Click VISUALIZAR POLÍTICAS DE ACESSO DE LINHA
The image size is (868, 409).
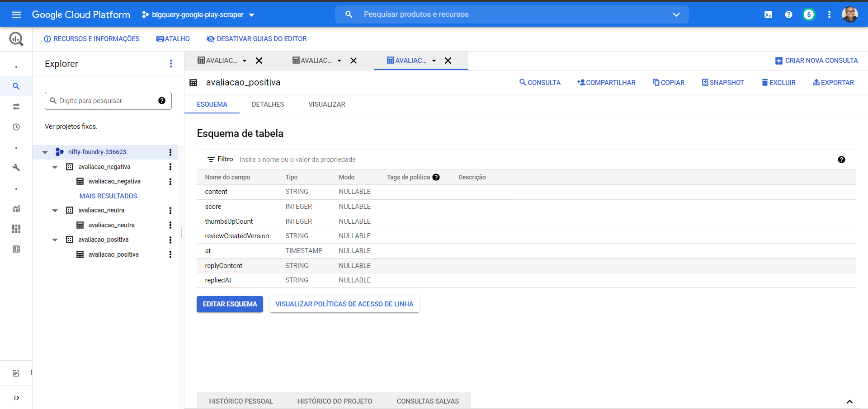coord(344,304)
